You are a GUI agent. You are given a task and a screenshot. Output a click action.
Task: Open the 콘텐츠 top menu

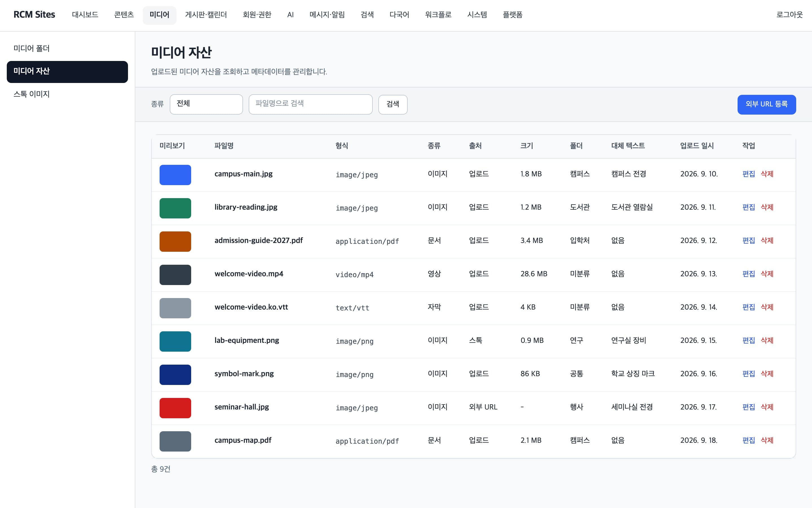pos(124,15)
